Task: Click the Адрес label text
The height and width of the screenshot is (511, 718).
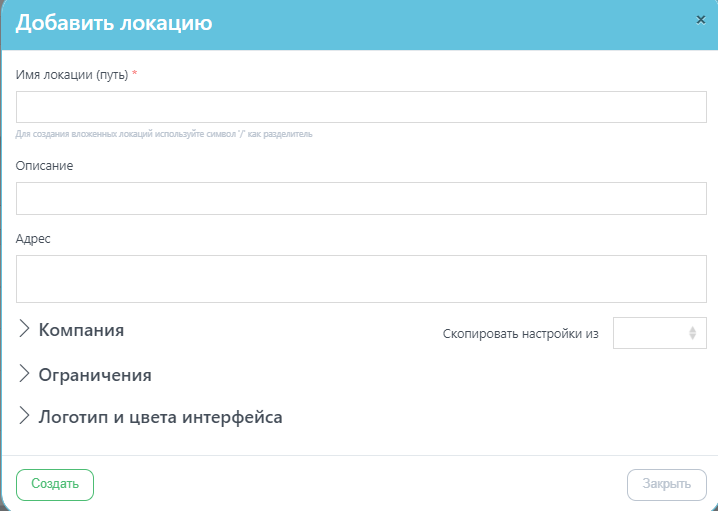Action: click(x=33, y=239)
